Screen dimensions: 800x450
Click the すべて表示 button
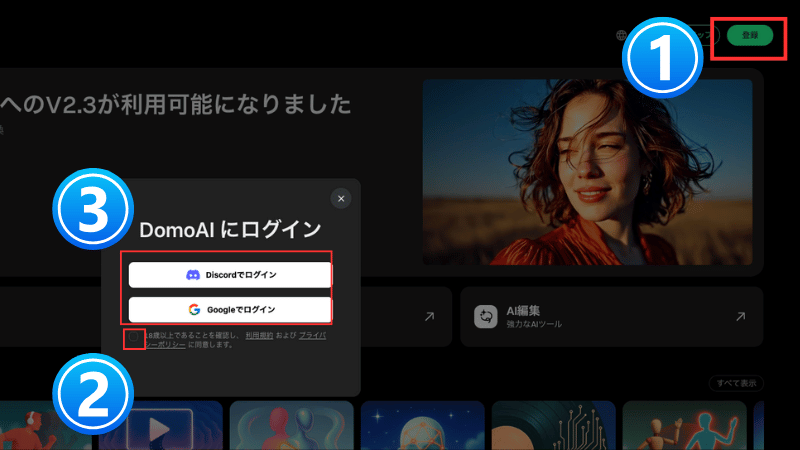[736, 383]
